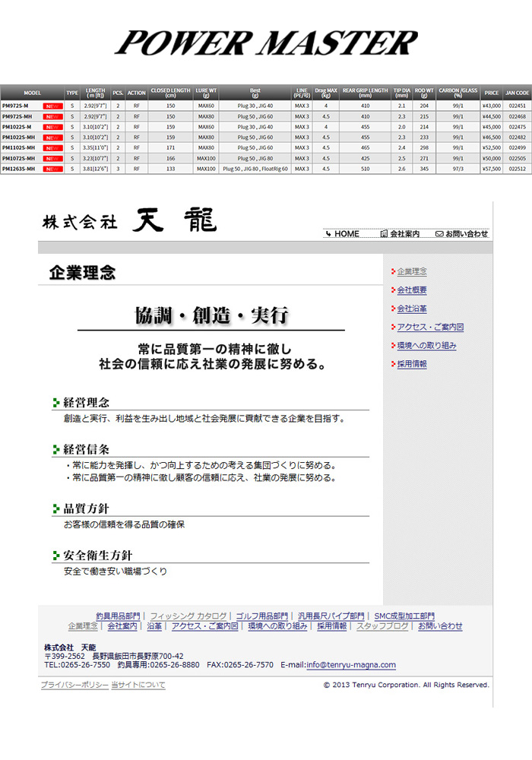532x760 pixels.
Task: Click the building icon beside top 会社案内
Action: (x=384, y=234)
